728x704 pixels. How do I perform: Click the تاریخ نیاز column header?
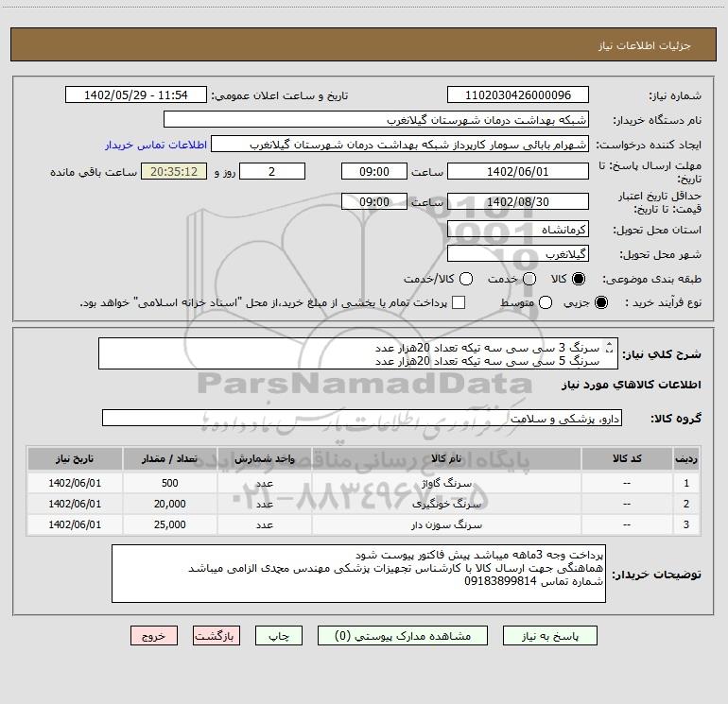coord(75,458)
